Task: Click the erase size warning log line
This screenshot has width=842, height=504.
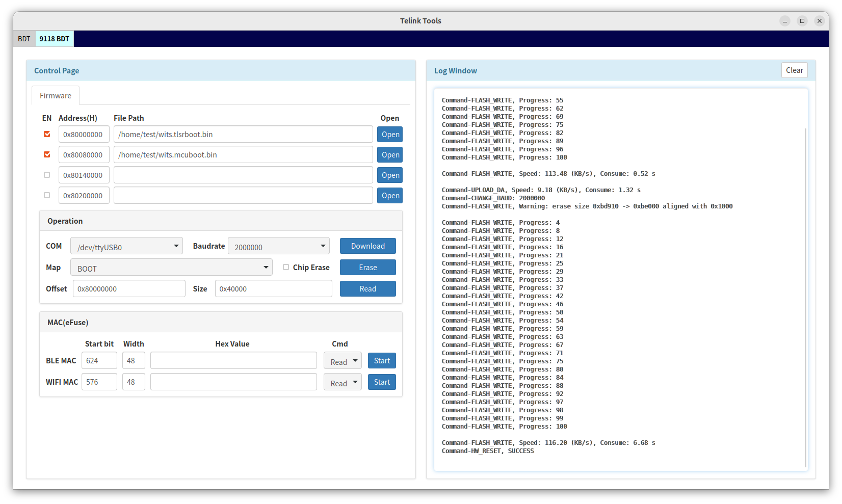Action: point(587,206)
